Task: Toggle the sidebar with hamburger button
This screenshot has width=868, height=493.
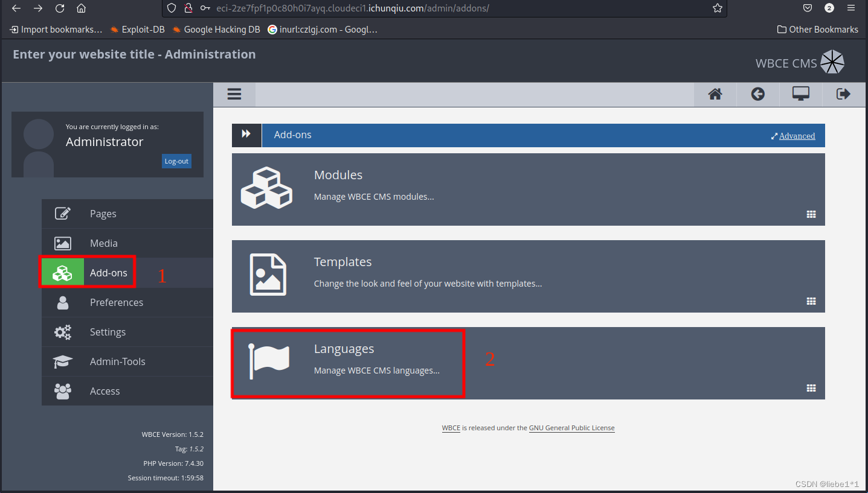Action: [x=234, y=94]
